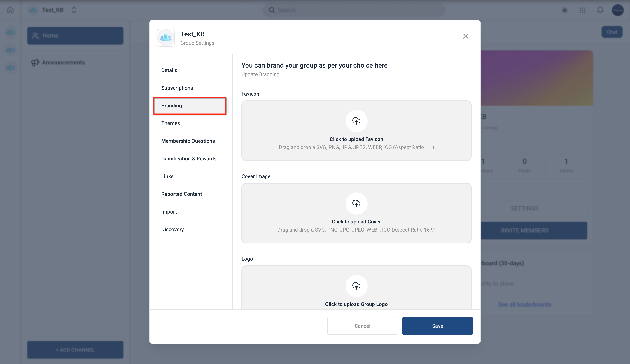Select the Branding settings section
This screenshot has height=364, width=630.
point(191,106)
